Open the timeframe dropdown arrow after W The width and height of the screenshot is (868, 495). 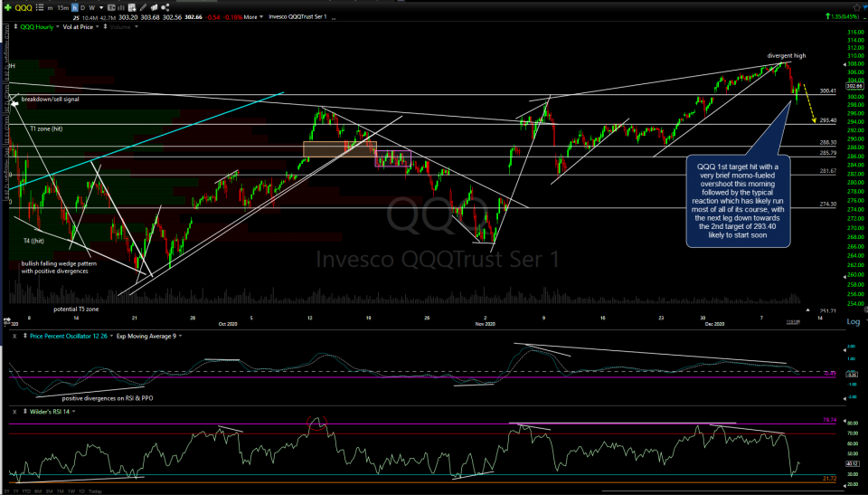(101, 8)
